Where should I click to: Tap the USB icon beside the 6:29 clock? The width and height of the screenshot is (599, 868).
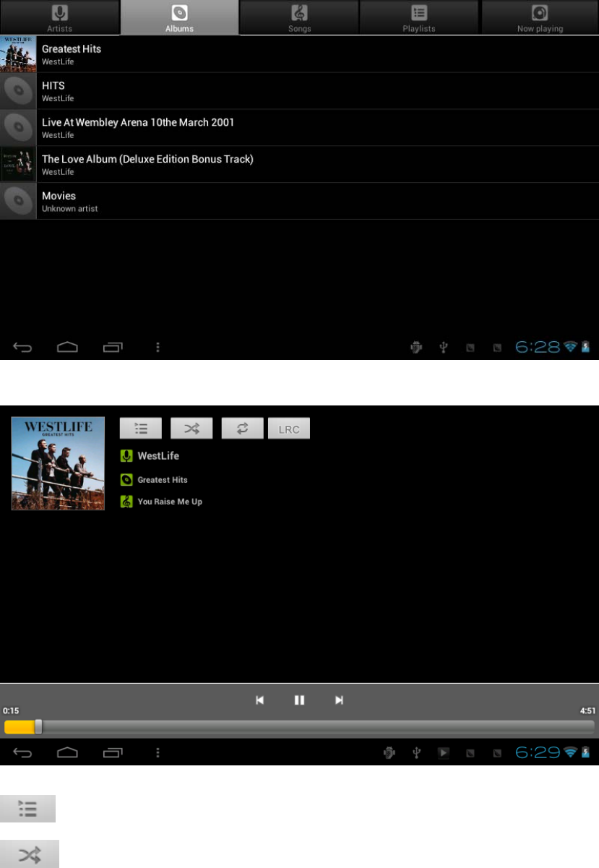point(416,753)
